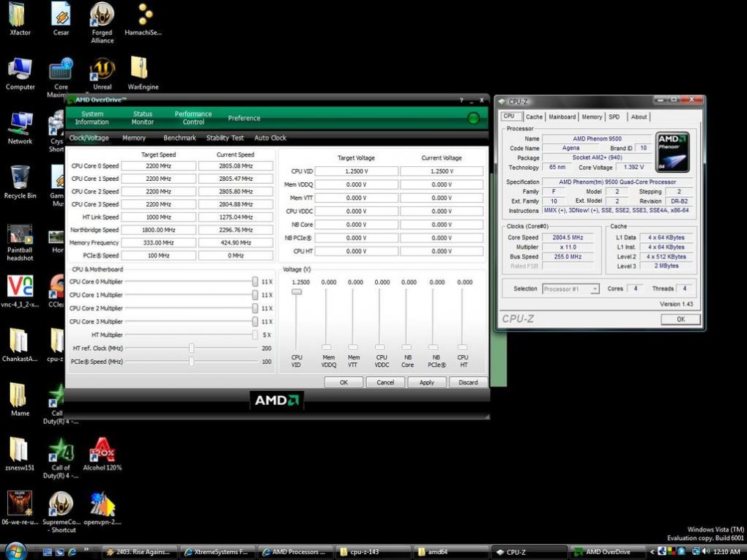Click Discard in AMD OverDrive
Screen dimensions: 747x560
click(468, 382)
